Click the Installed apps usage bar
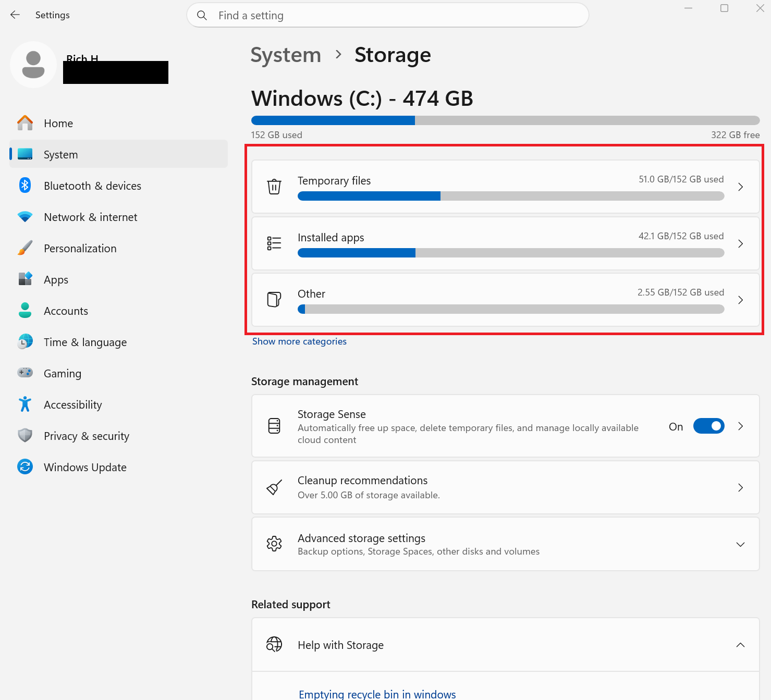The image size is (771, 700). click(x=511, y=253)
